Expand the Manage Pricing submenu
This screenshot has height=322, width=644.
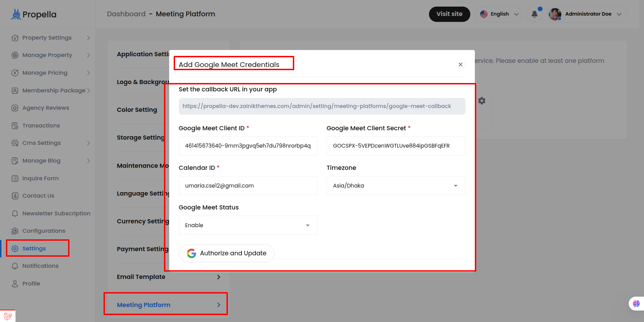click(x=89, y=73)
